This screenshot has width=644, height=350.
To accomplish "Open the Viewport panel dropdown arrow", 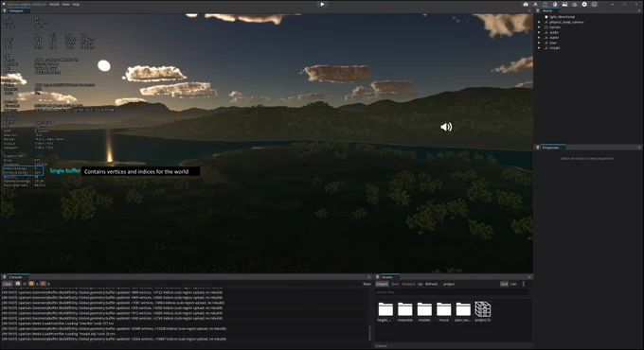I will pyautogui.click(x=4, y=10).
